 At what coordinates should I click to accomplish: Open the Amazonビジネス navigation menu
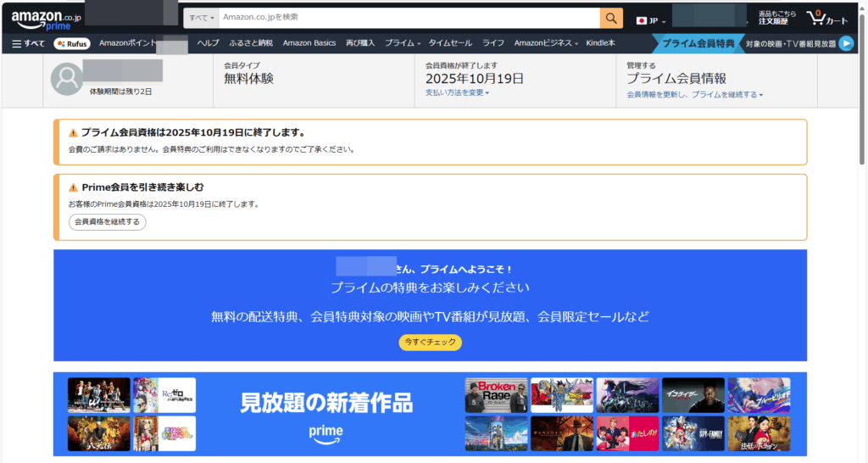[545, 43]
